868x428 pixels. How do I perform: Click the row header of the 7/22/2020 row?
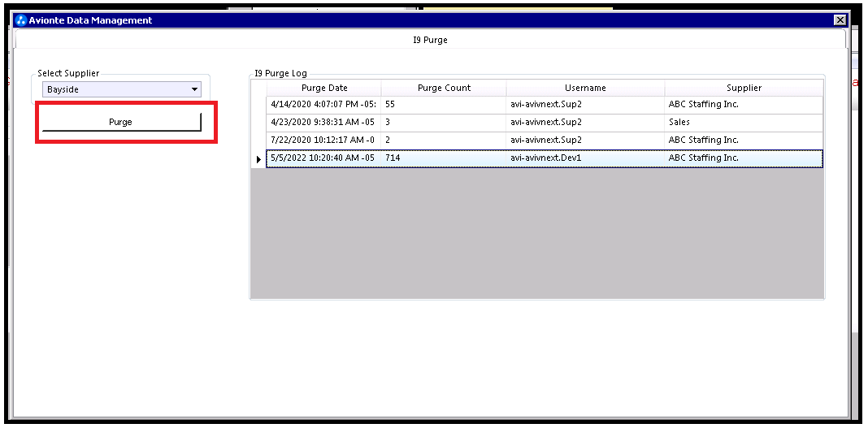click(x=258, y=140)
